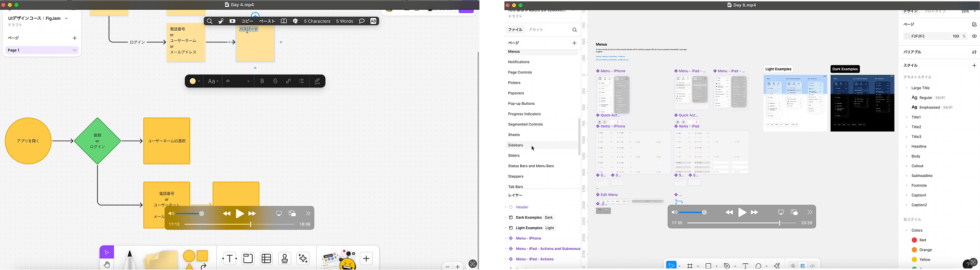
Task: Select the hand tool in FigJam
Action: 107,265
